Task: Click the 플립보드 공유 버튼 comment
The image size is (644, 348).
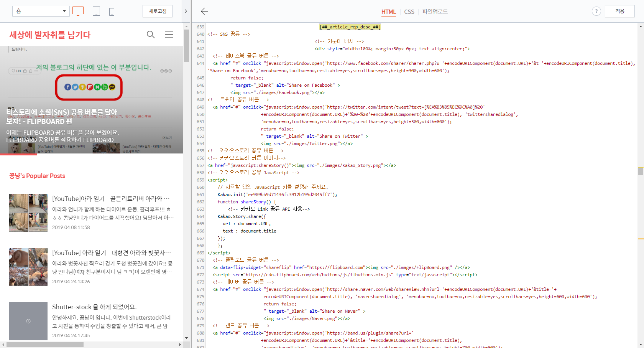Action: click(246, 260)
